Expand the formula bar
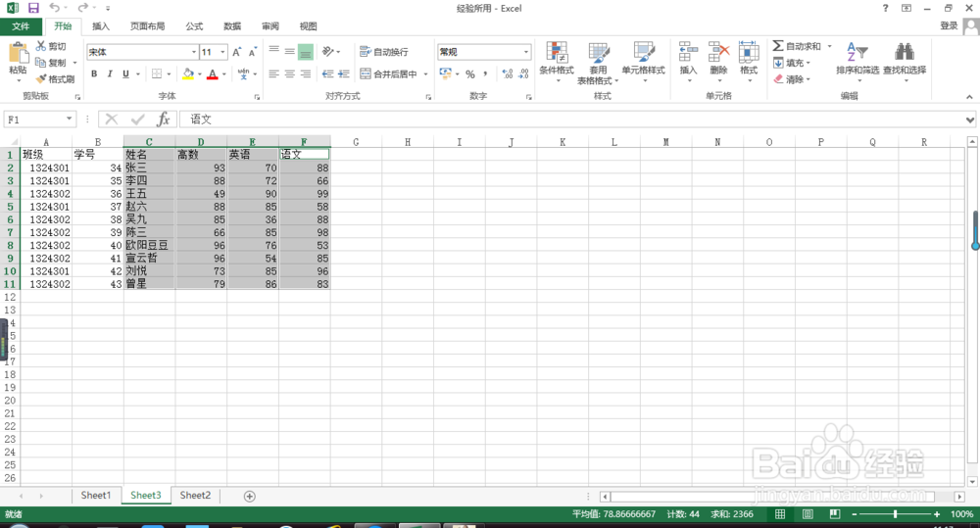This screenshot has width=980, height=528. [x=969, y=120]
